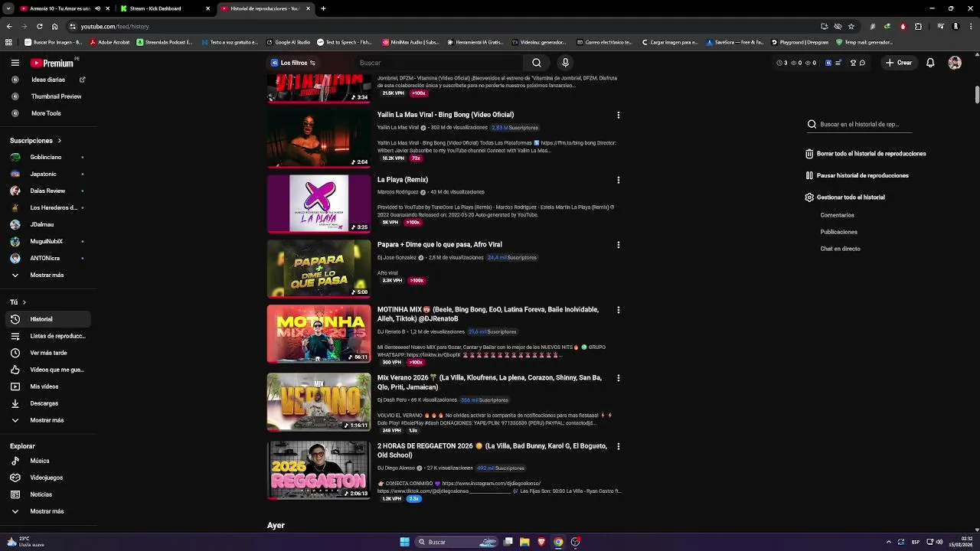This screenshot has width=980, height=551.
Task: Open the YouTube hamburger guide menu
Action: click(15, 63)
